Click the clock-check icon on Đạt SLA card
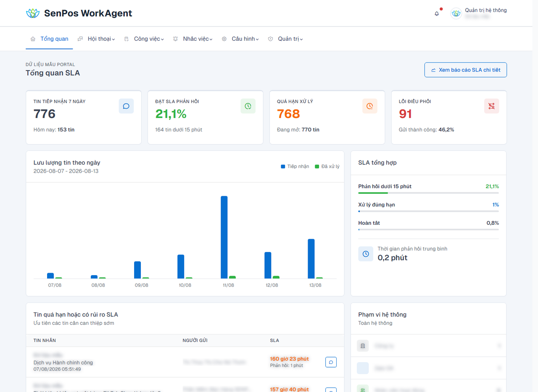The image size is (538, 392). click(x=248, y=106)
